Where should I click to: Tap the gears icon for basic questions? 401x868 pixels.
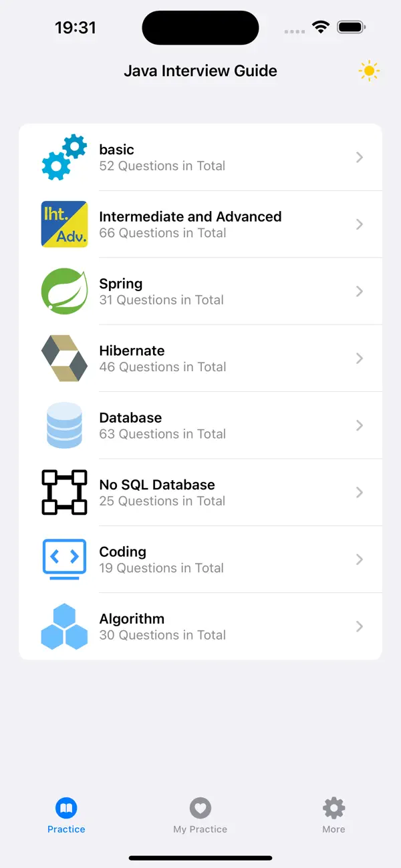(64, 157)
